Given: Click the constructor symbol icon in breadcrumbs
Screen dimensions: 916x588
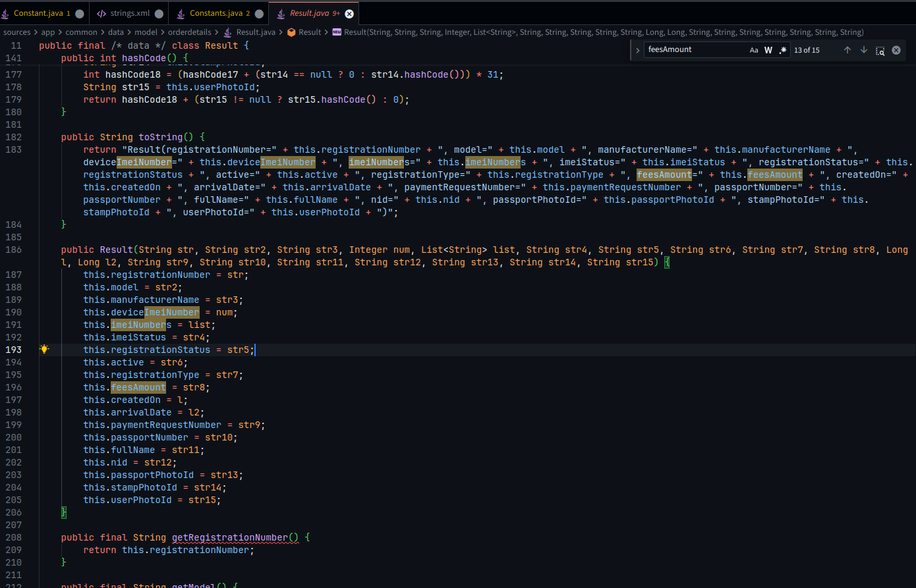Looking at the screenshot, I should (337, 32).
